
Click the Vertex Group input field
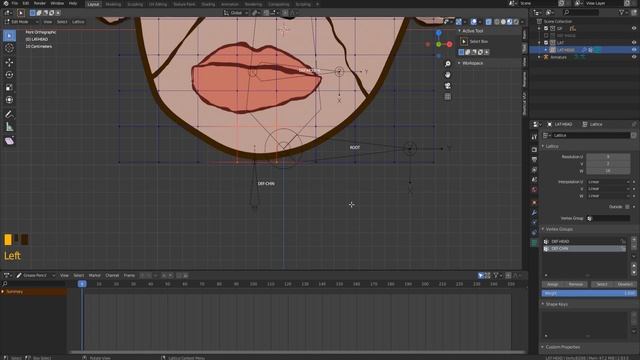[x=608, y=218]
